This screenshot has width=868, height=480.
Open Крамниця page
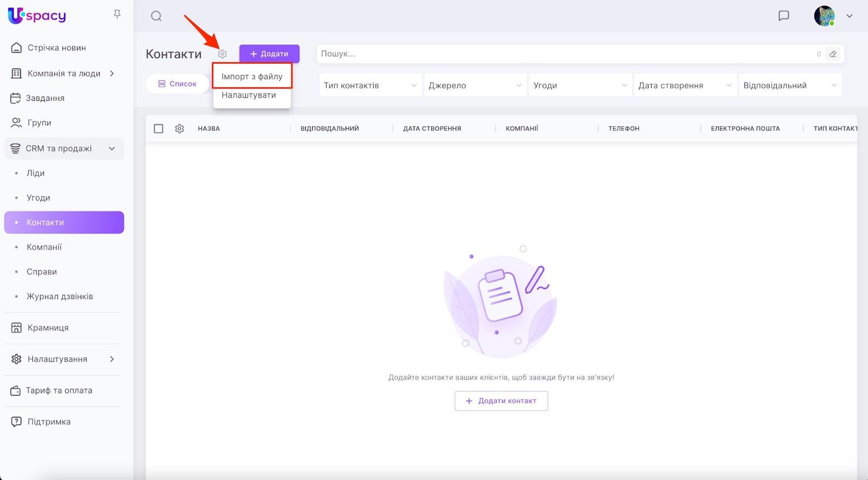[x=48, y=328]
